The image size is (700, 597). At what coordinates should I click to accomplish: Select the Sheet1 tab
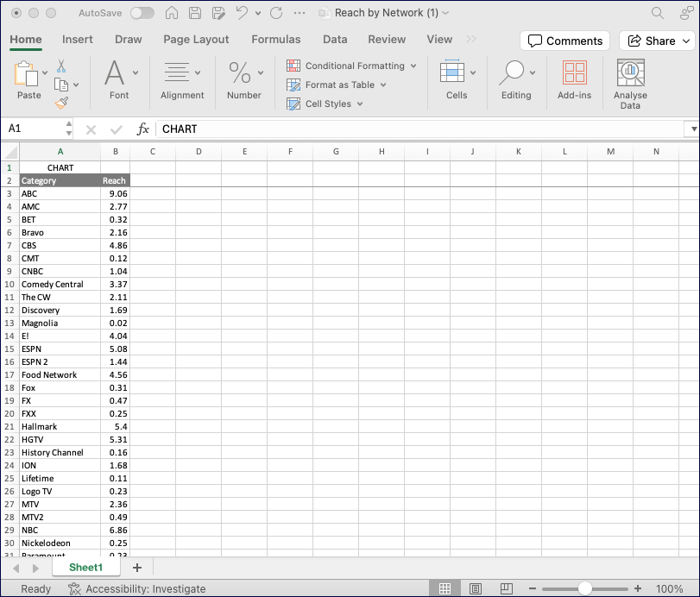pyautogui.click(x=85, y=567)
